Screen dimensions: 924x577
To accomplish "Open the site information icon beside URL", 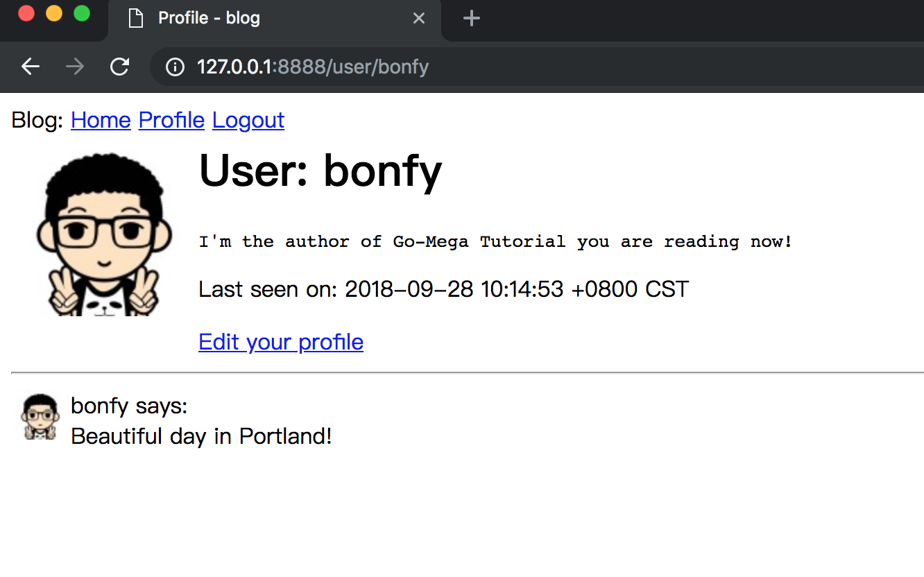I will (x=175, y=67).
